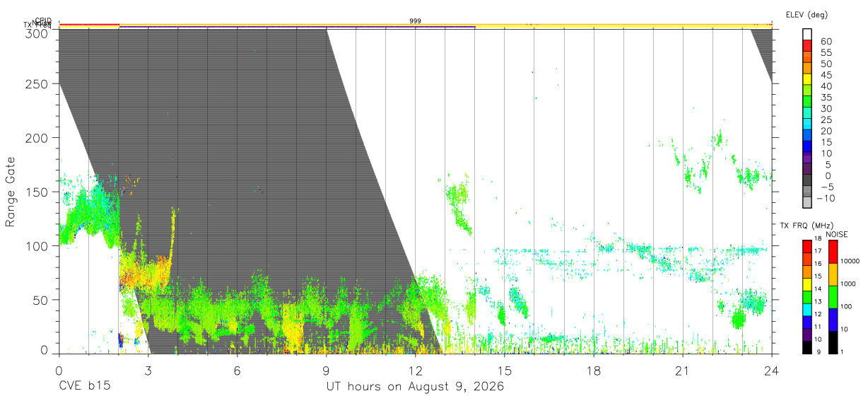Select the red swatch of the NOISE colorbar
This screenshot has width=868, height=401.
coord(833,251)
